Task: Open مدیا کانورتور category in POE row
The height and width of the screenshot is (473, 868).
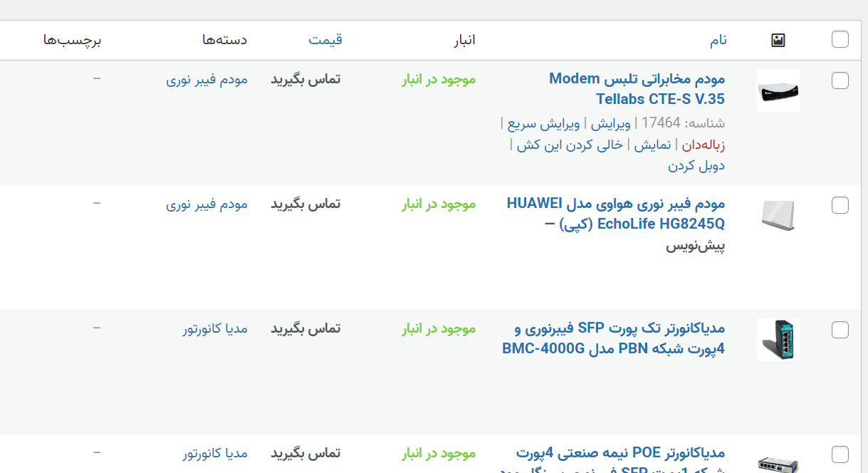Action: click(215, 453)
